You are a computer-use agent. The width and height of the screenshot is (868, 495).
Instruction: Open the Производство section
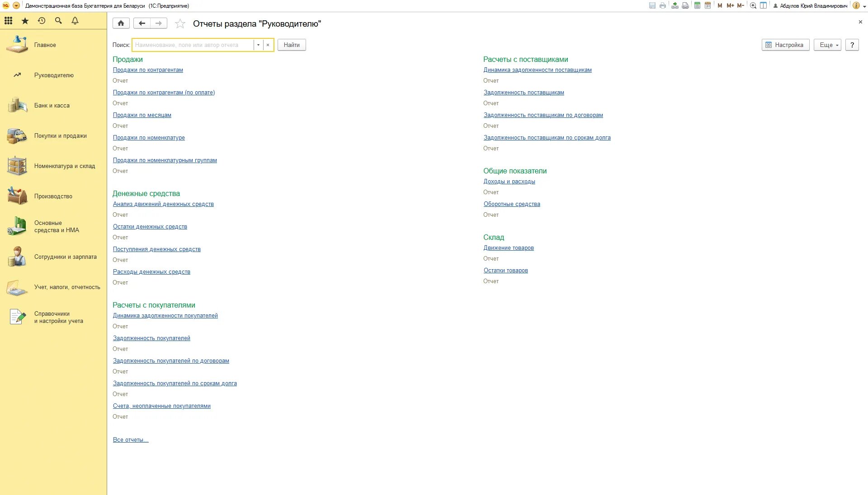tap(53, 196)
